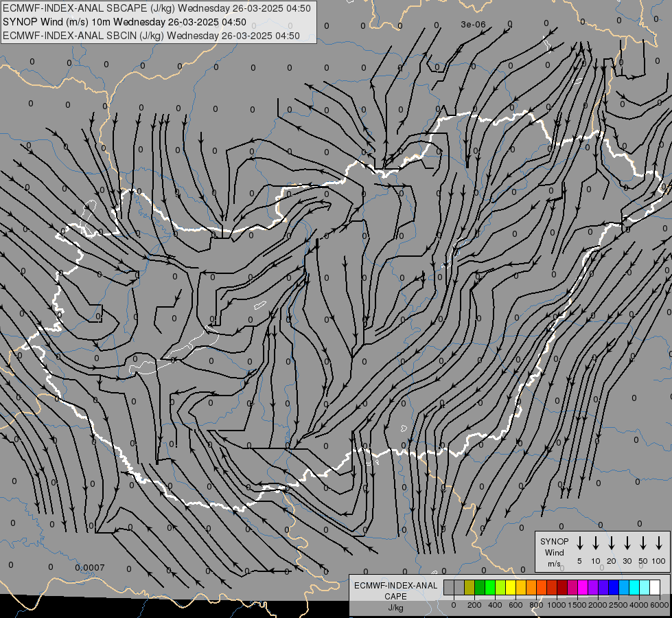Viewport: 672px width, 618px height.
Task: Click the '2000' tick on CAPE colorbar
Action: click(598, 605)
